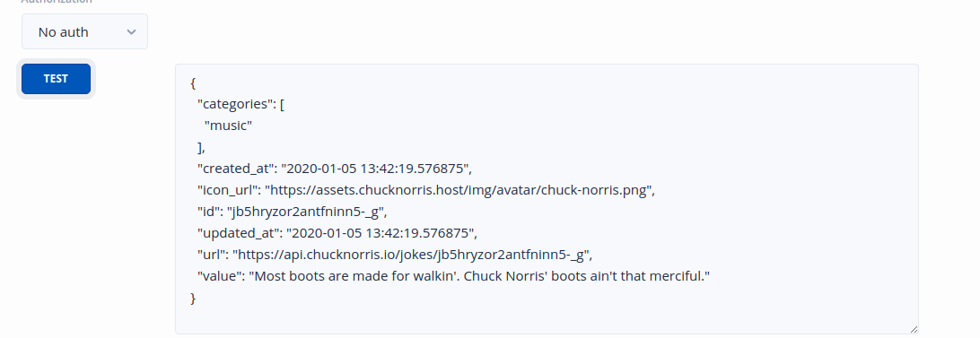Click the "value" key in the JSON

[x=220, y=276]
